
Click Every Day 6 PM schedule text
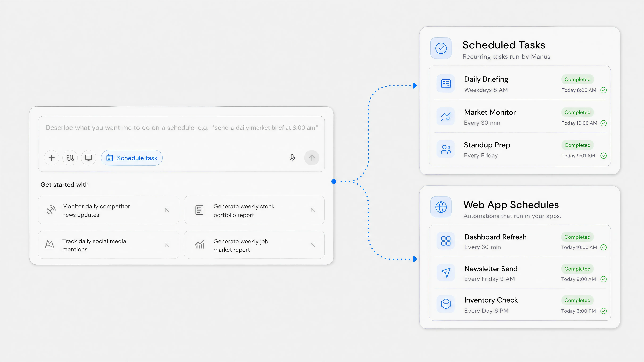click(x=486, y=311)
